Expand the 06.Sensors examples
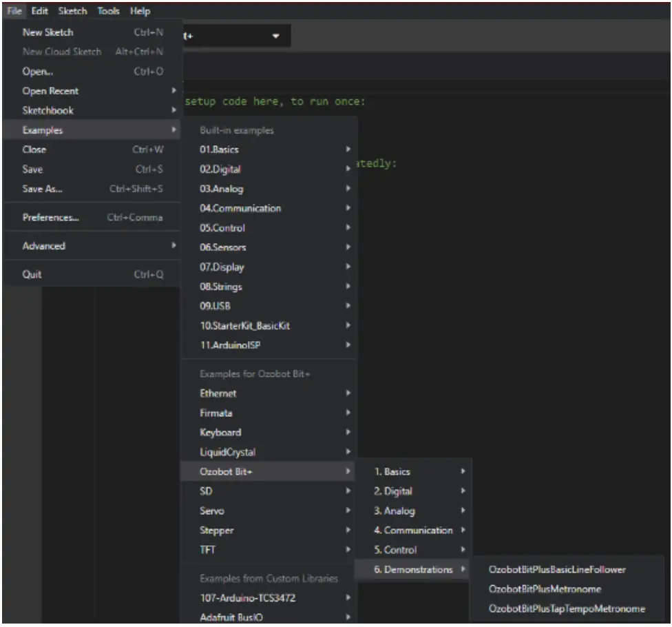 270,247
